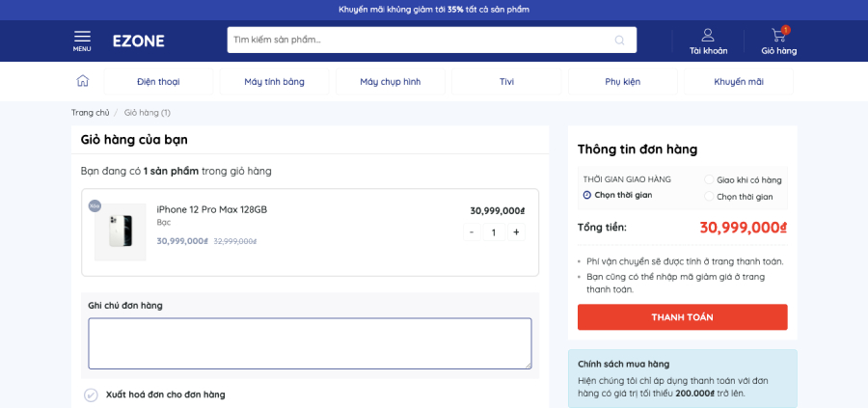Toggle Xuất hoá đơn cho đơn hàng
The height and width of the screenshot is (408, 868).
[91, 394]
